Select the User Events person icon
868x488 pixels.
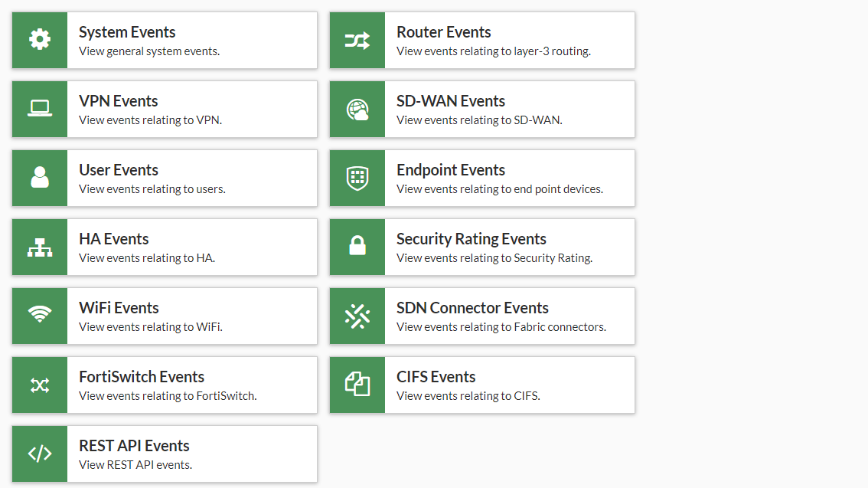click(x=39, y=178)
